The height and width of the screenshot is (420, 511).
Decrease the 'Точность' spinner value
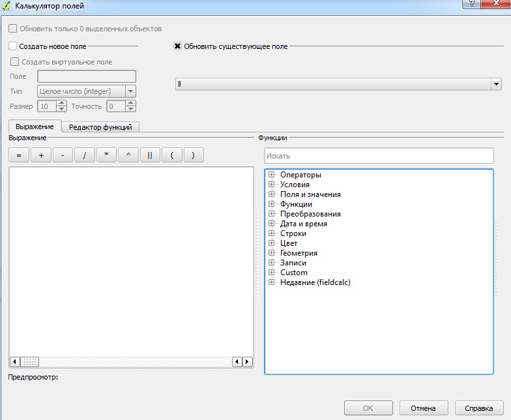(130, 109)
